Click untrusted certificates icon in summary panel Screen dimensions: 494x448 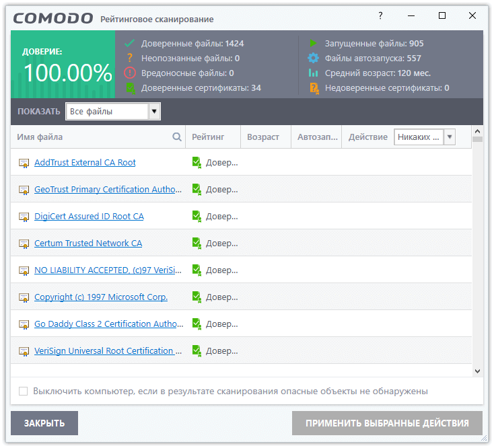pos(314,89)
